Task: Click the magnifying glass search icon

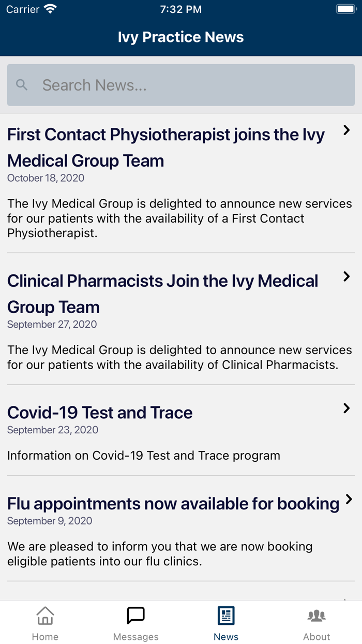Action: (x=22, y=84)
